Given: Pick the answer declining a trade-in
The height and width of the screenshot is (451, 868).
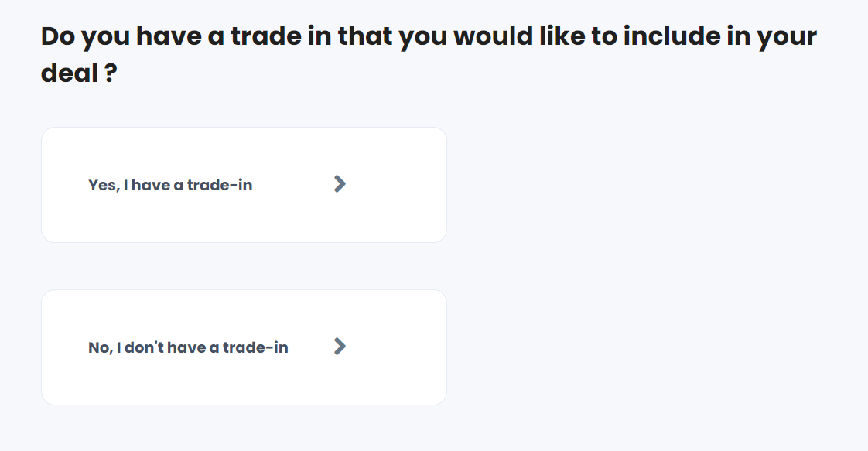Looking at the screenshot, I should 244,347.
